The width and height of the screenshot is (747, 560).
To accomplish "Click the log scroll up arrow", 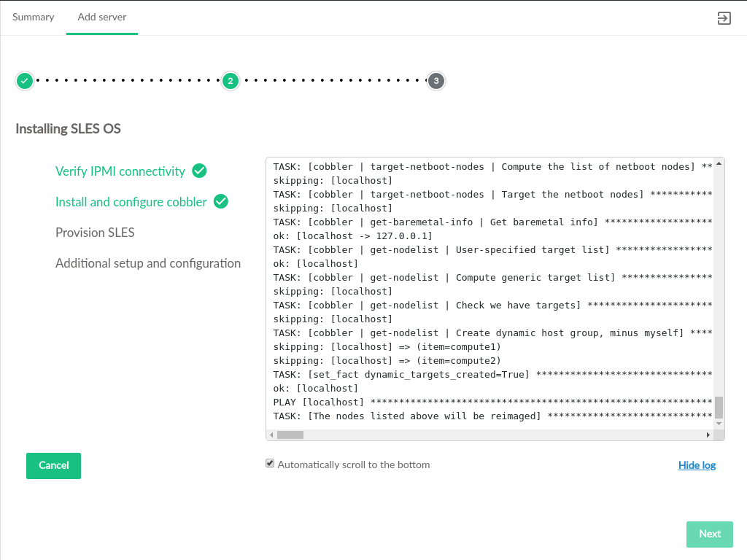I will point(719,164).
